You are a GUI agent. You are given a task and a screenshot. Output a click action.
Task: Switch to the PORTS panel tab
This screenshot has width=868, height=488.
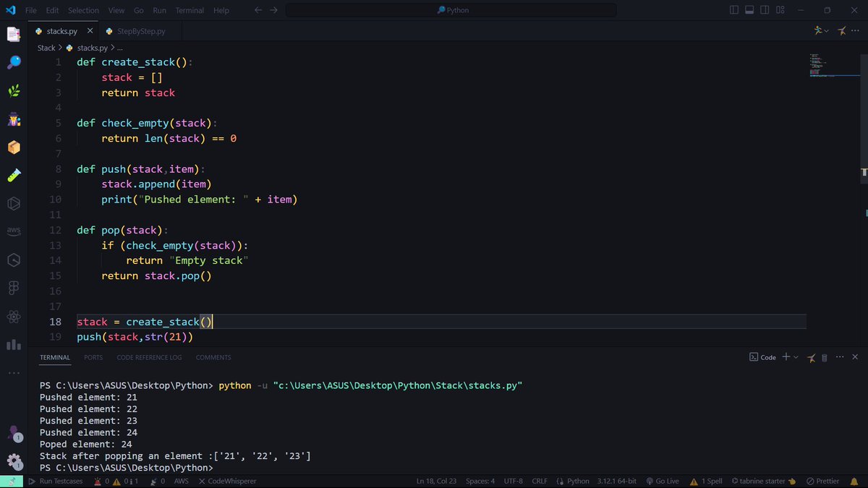click(93, 357)
